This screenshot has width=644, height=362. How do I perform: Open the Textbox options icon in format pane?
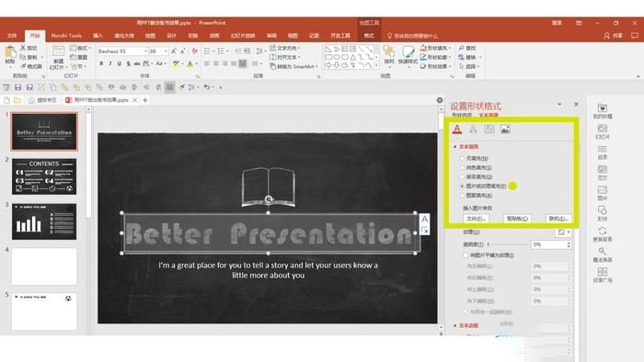[489, 130]
